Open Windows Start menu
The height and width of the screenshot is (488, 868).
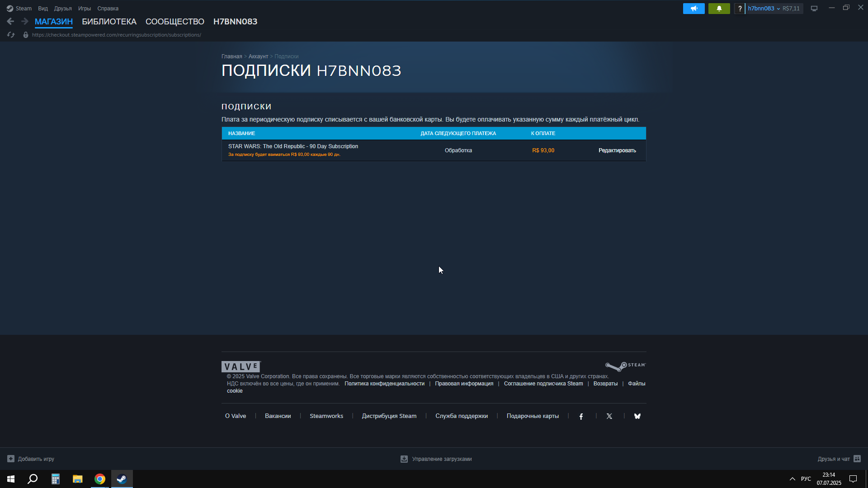pyautogui.click(x=11, y=479)
